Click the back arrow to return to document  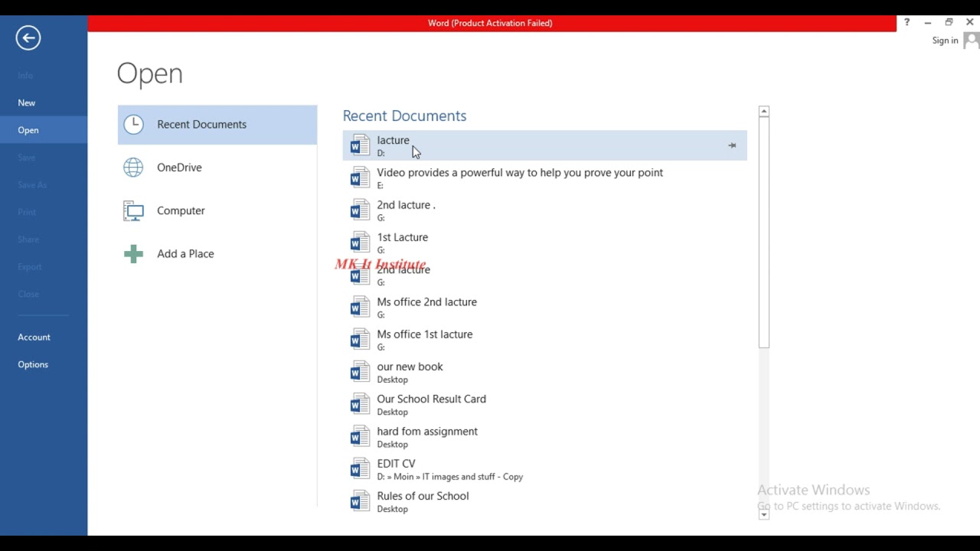[x=28, y=37]
